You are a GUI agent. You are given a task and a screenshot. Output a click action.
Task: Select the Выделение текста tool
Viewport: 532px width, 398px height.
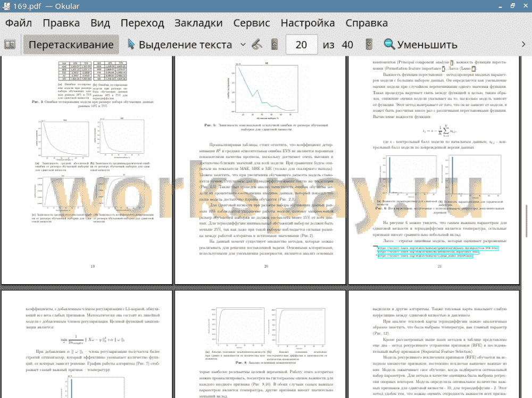[x=180, y=45]
